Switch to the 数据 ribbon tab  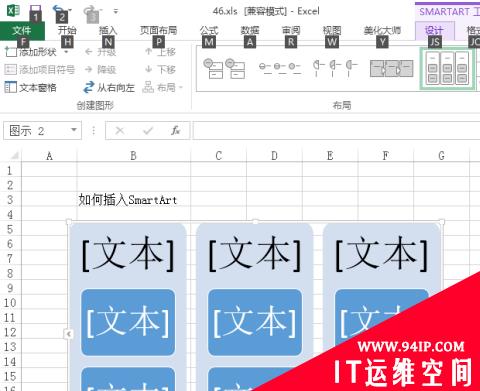(x=250, y=30)
